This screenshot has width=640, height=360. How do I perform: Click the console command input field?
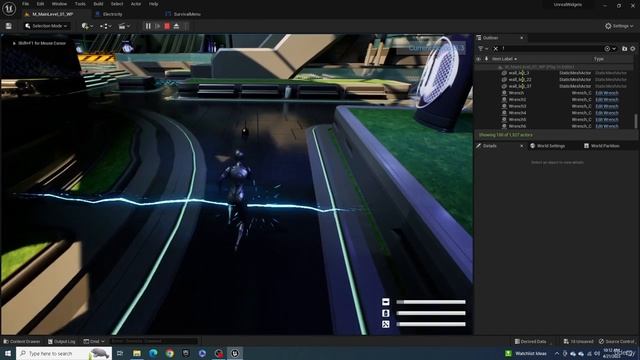pos(153,341)
